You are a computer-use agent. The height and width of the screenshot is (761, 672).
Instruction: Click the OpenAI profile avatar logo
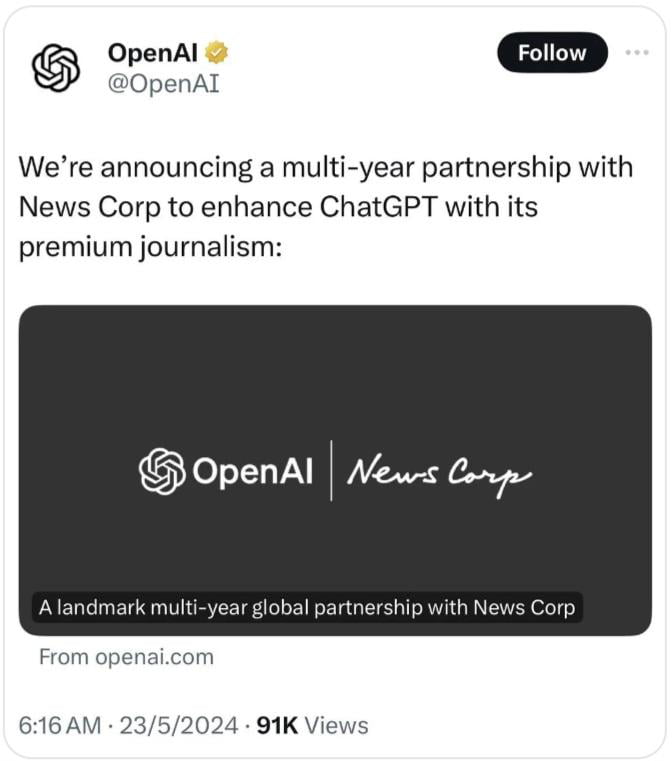[56, 68]
